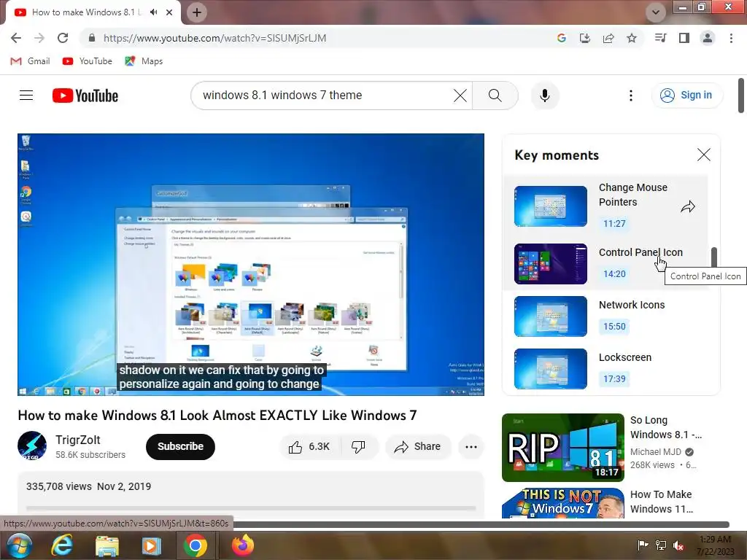The height and width of the screenshot is (560, 747).
Task: Open the YouTube bookmark
Action: 88,61
